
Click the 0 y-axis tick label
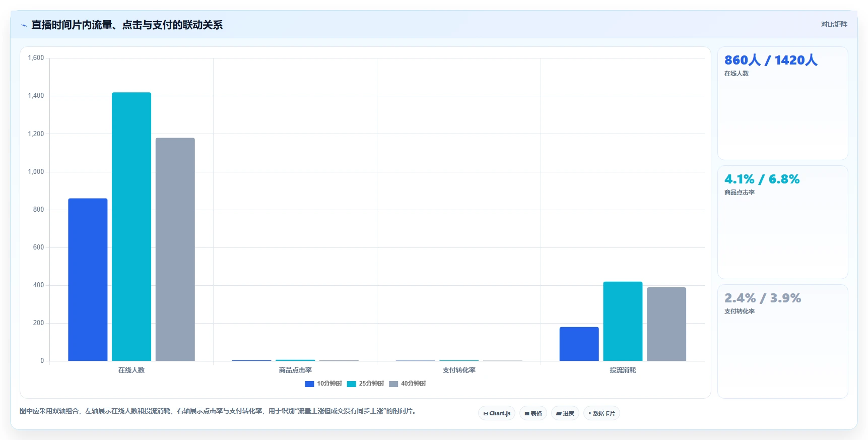coord(42,361)
